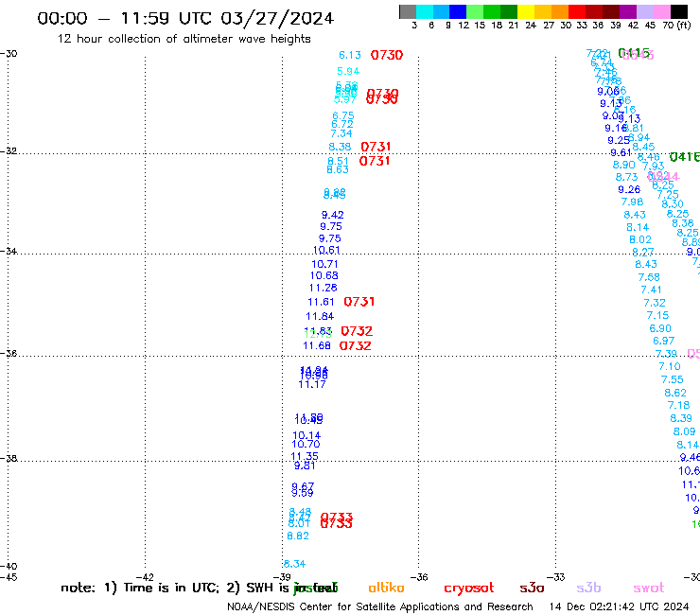Viewport: 700px width, 615px height.
Task: Click the red 0731 label beside 8.38
Action: [376, 147]
